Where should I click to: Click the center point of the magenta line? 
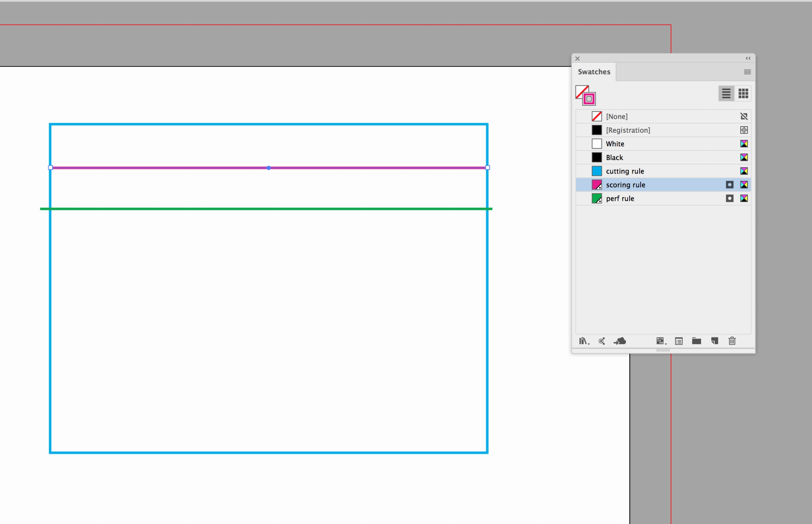coord(269,168)
